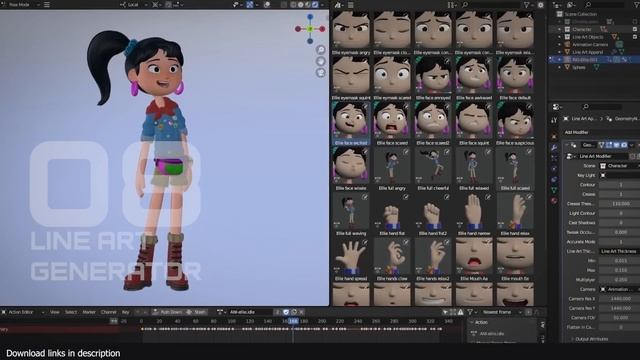The height and width of the screenshot is (360, 640).
Task: Open the Tool properties tab icon
Action: [554, 120]
